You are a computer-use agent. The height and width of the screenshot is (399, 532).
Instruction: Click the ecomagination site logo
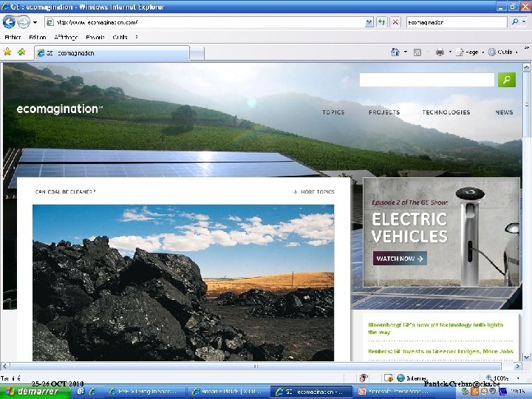59,109
